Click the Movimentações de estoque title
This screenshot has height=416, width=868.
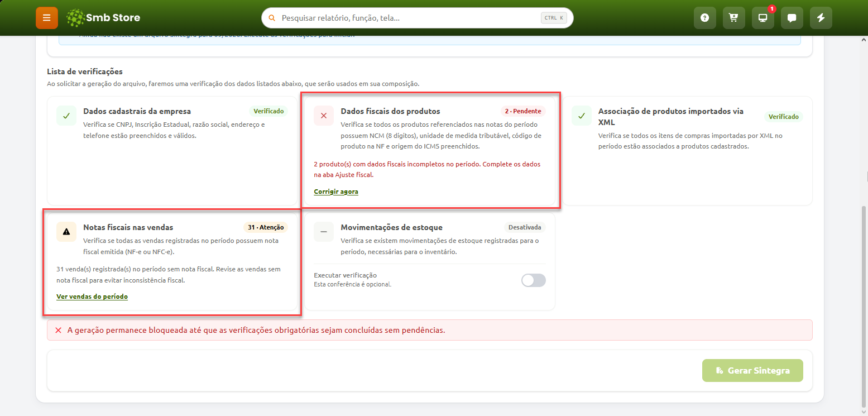392,227
